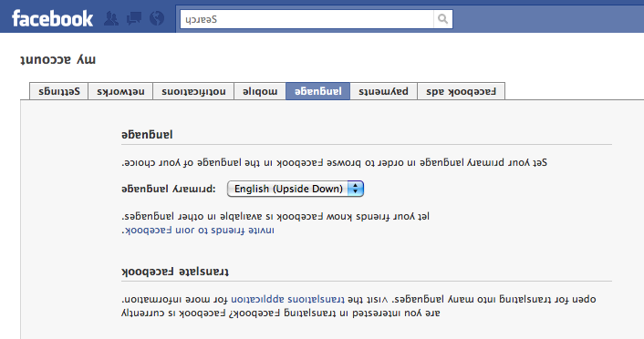Open the translations application link

(287, 299)
